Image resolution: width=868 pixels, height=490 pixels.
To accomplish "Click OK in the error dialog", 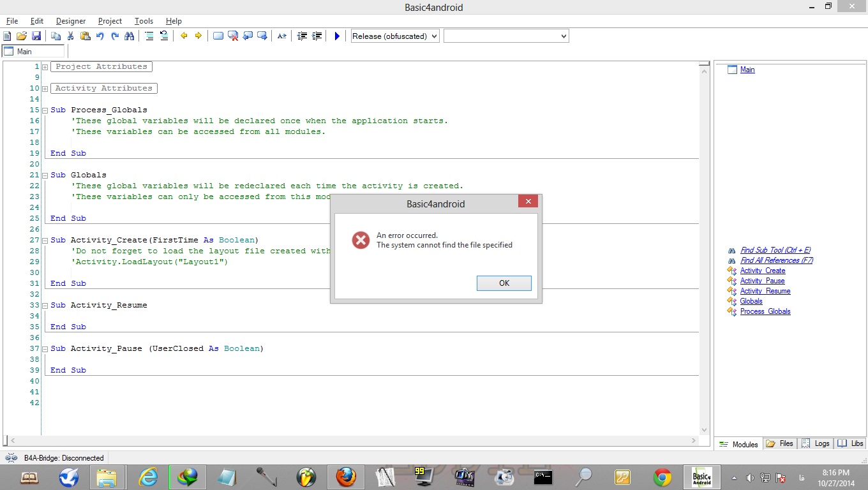I will pos(504,283).
